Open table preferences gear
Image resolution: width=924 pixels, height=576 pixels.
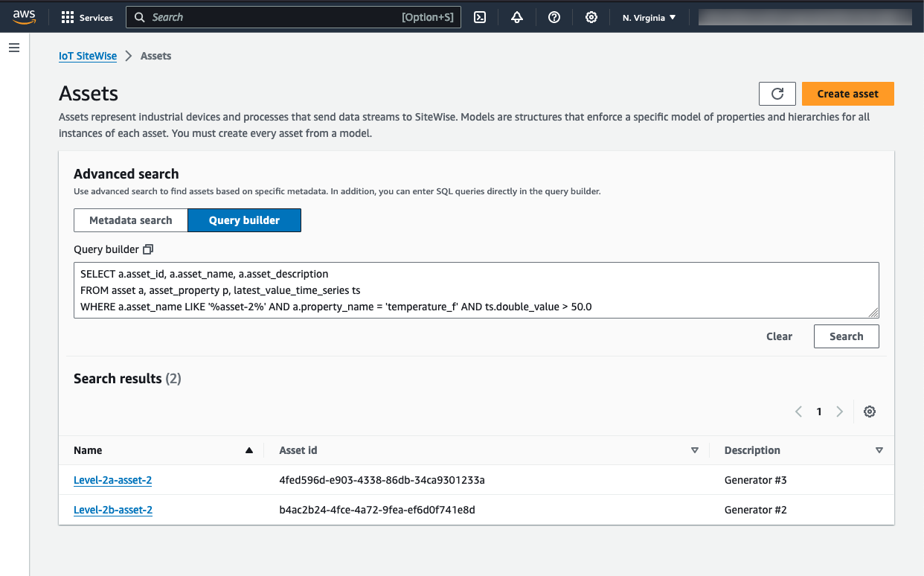[869, 412]
